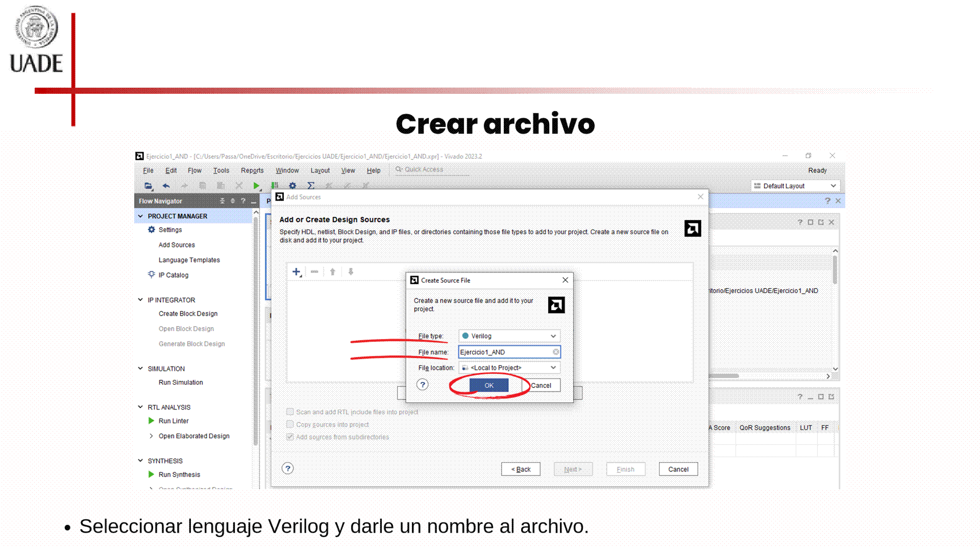Click the blue Undo arrow icon
This screenshot has height=551, width=980.
tap(166, 186)
